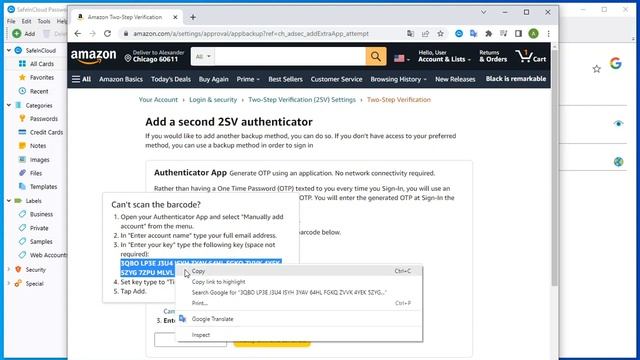The height and width of the screenshot is (360, 640).
Task: Expand the Prime dropdown
Action: [248, 79]
